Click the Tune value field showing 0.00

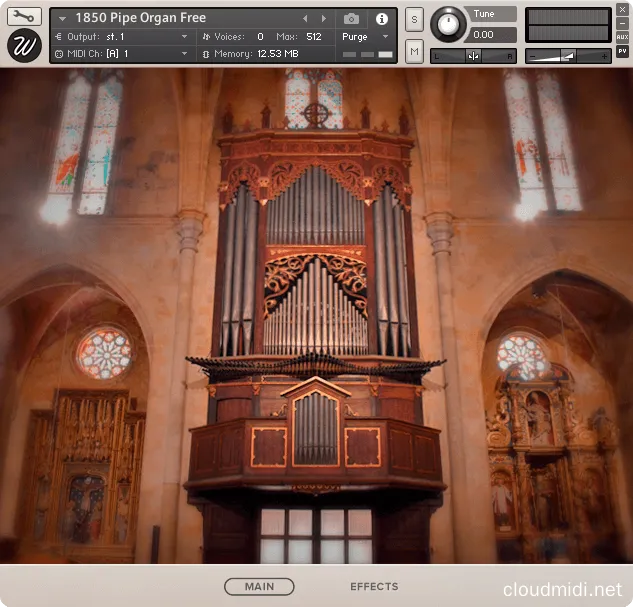click(x=493, y=35)
